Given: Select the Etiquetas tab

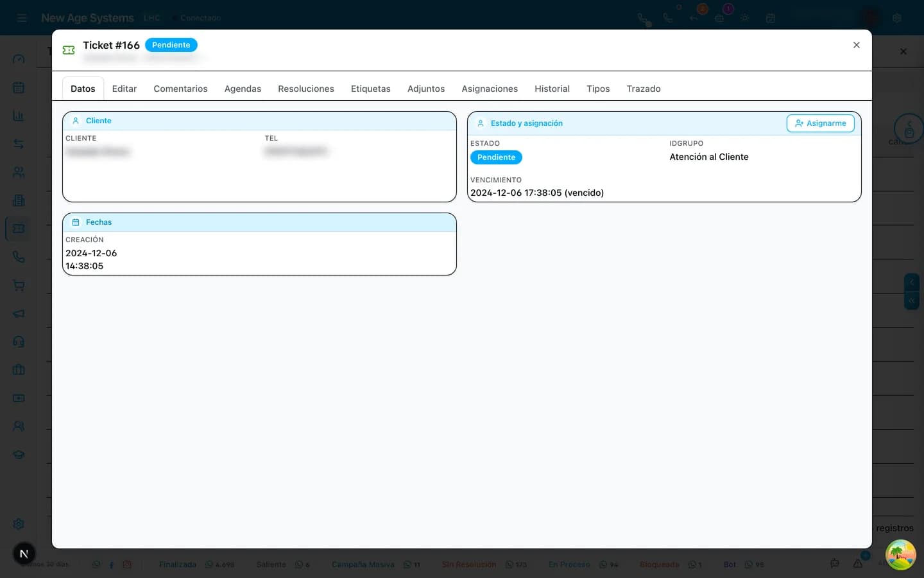Looking at the screenshot, I should click(x=370, y=89).
